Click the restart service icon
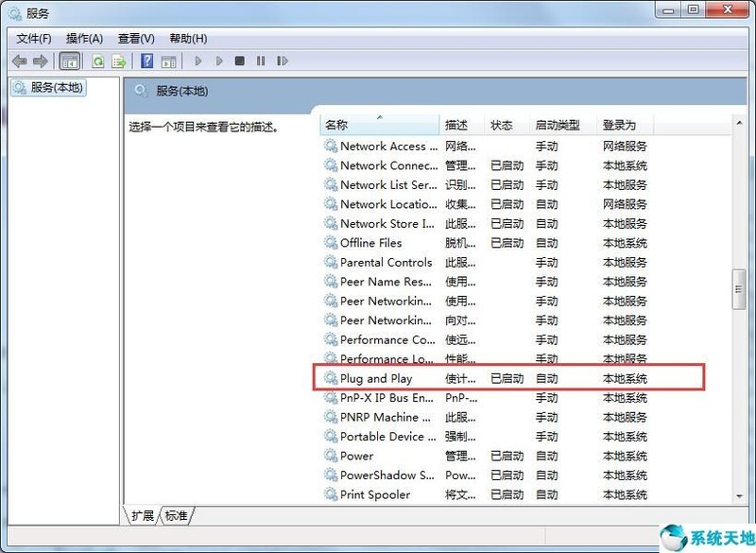The image size is (756, 553). click(x=283, y=60)
